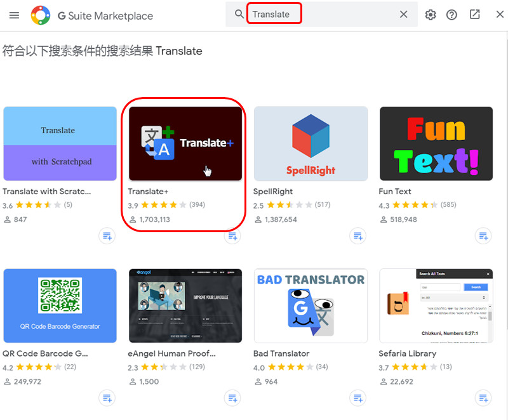Click into the Translate search field
The image size is (508, 420).
tap(323, 14)
